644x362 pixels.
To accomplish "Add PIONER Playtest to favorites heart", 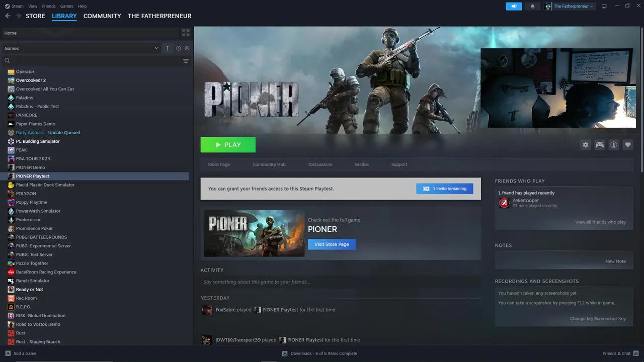I will click(628, 145).
